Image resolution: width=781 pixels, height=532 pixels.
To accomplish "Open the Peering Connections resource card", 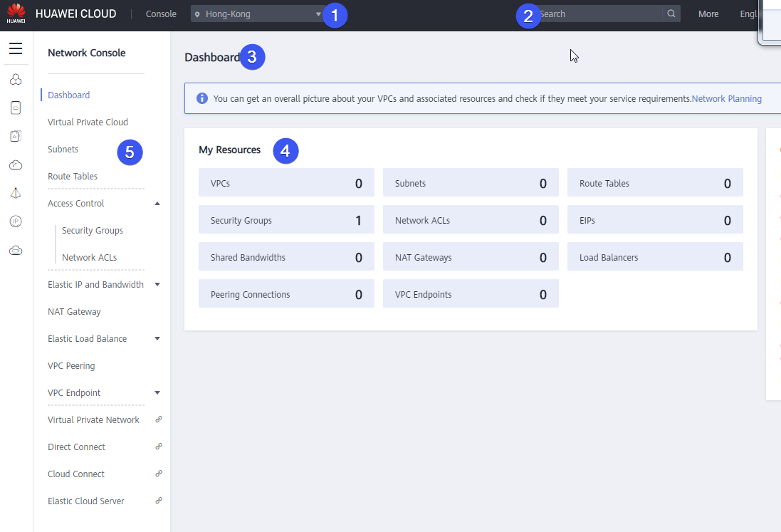I will pyautogui.click(x=286, y=293).
